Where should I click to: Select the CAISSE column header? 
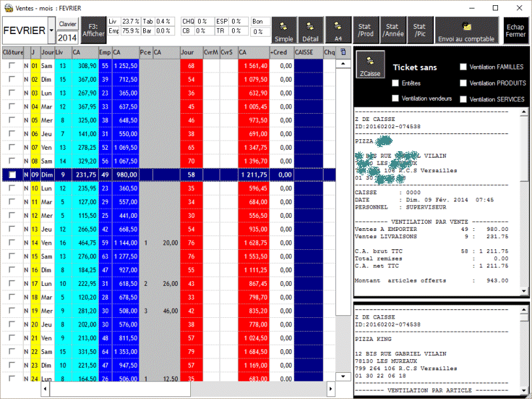pyautogui.click(x=308, y=52)
